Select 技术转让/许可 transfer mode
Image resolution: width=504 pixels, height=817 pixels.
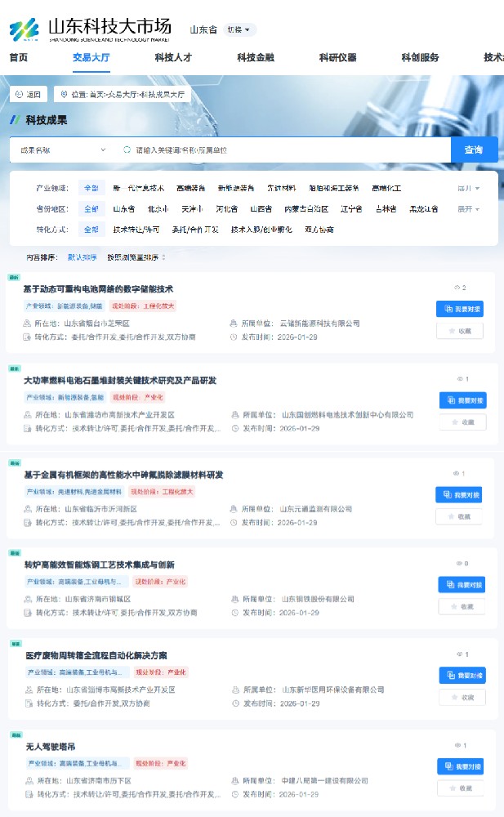pos(136,230)
